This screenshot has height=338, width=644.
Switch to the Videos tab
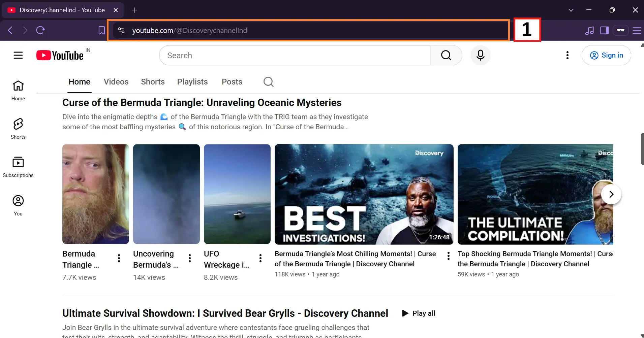click(x=116, y=82)
